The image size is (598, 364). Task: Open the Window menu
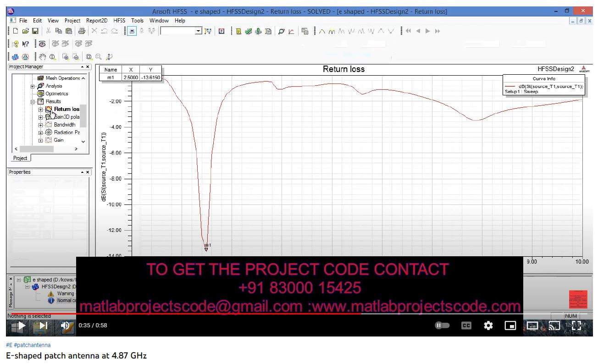159,21
